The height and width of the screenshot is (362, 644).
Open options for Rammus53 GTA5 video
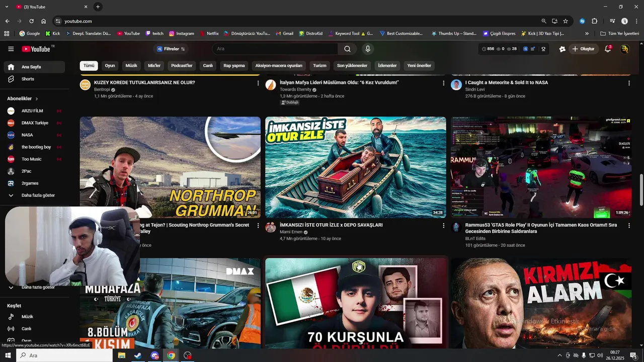(629, 226)
